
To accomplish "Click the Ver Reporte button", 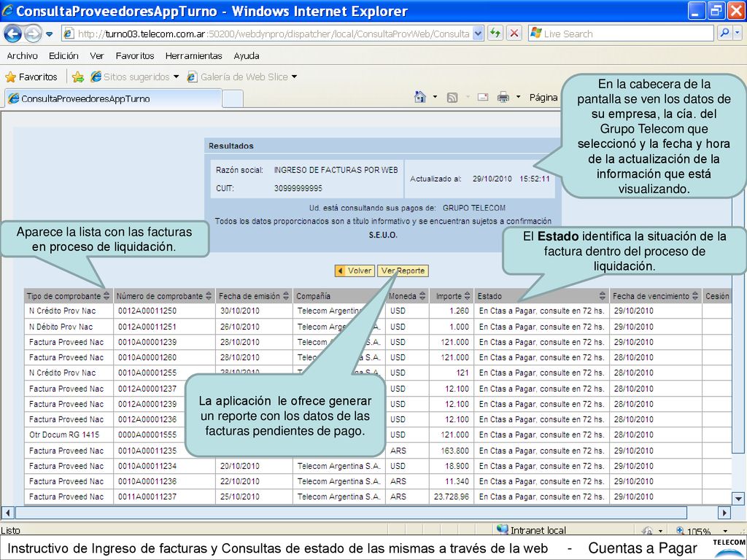I will pos(403,271).
